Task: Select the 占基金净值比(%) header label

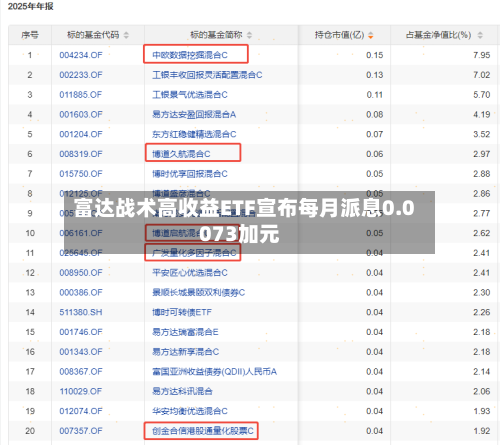Action: pyautogui.click(x=438, y=35)
